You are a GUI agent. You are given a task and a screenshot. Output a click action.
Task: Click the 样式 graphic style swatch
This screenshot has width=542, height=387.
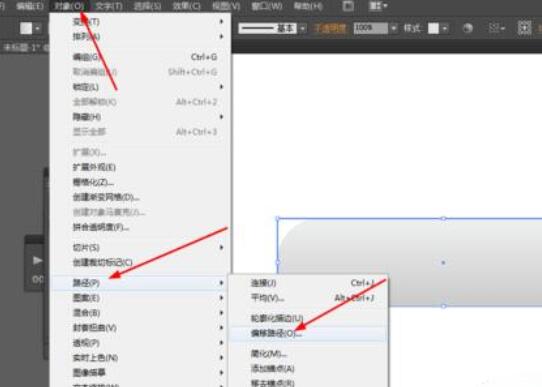pos(433,28)
